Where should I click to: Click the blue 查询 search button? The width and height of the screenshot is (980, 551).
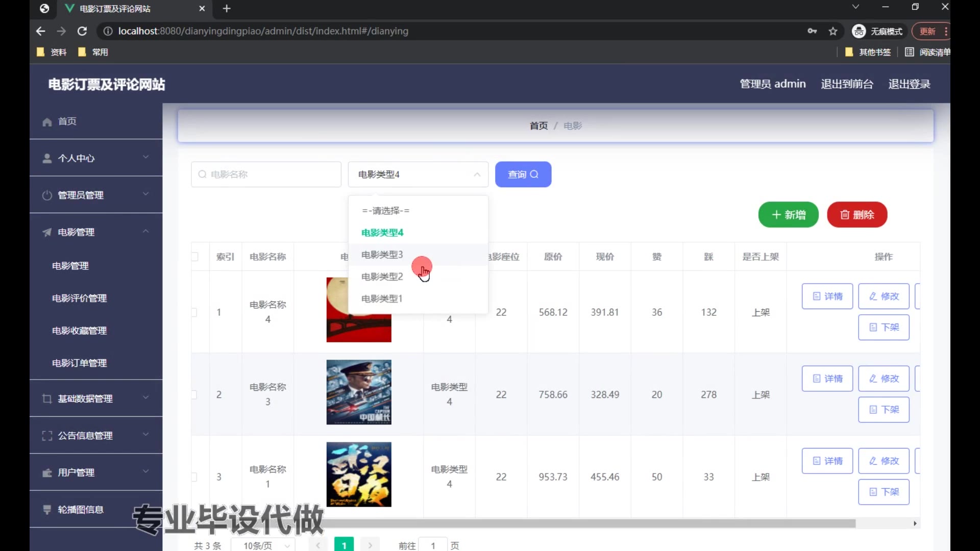click(523, 174)
